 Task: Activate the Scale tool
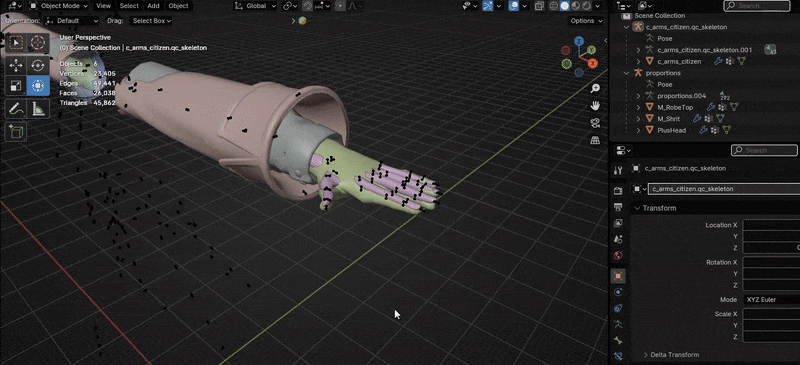click(16, 85)
